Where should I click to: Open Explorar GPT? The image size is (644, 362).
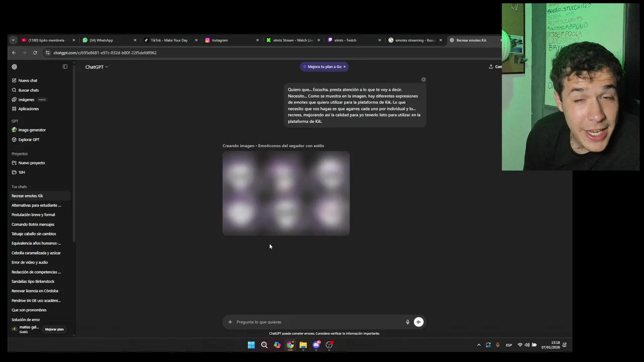pos(29,139)
